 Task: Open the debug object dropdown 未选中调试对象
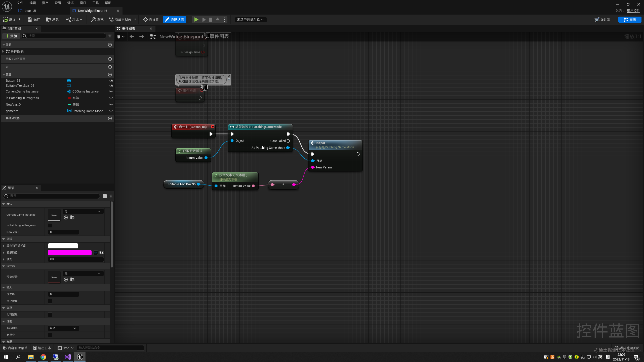251,19
